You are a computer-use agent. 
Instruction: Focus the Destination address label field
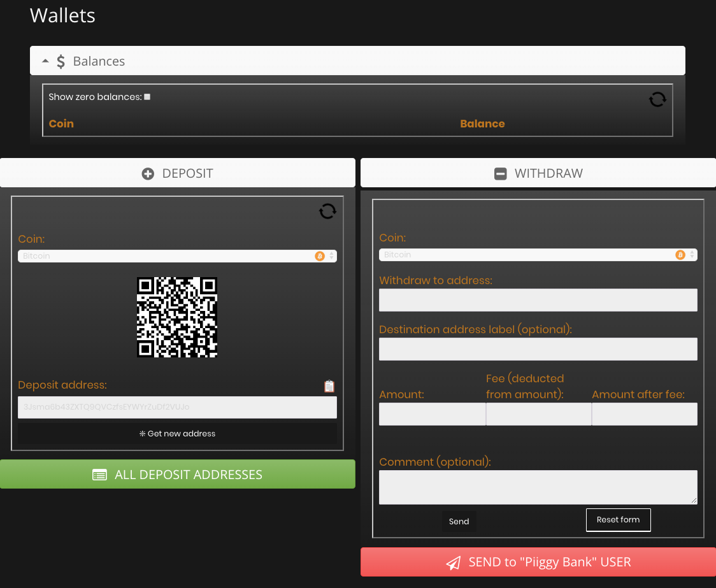click(x=538, y=349)
